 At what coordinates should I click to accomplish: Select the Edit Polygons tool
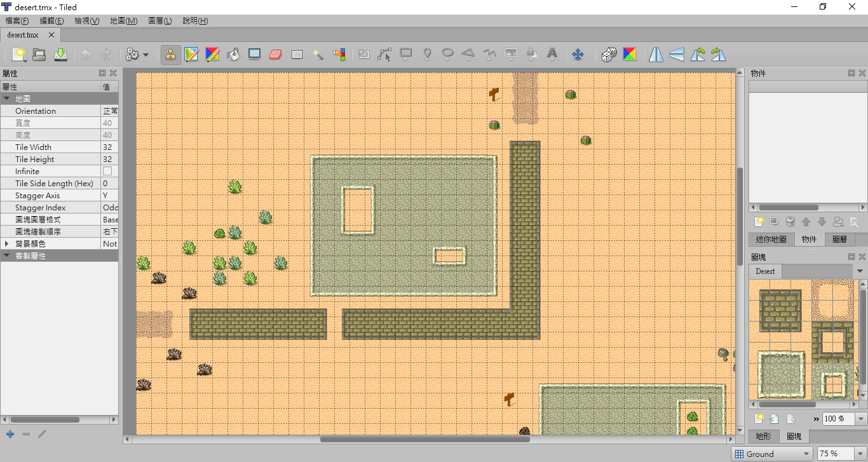(384, 55)
